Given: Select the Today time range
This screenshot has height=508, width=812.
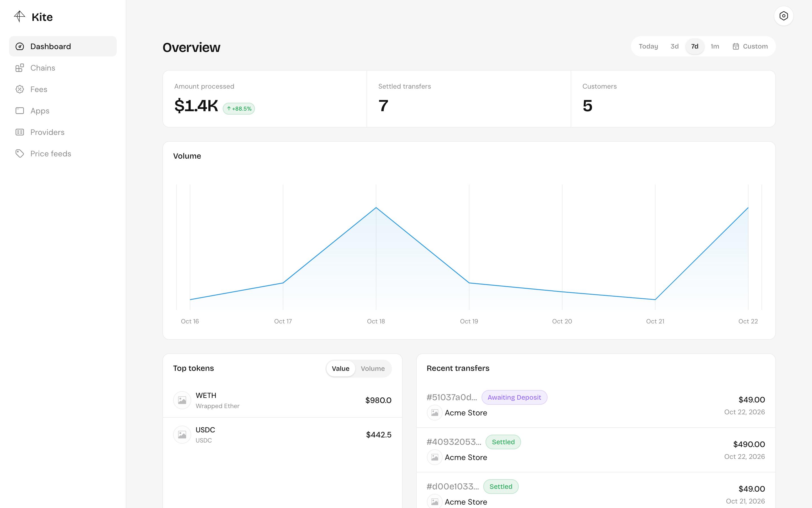Looking at the screenshot, I should pos(648,46).
